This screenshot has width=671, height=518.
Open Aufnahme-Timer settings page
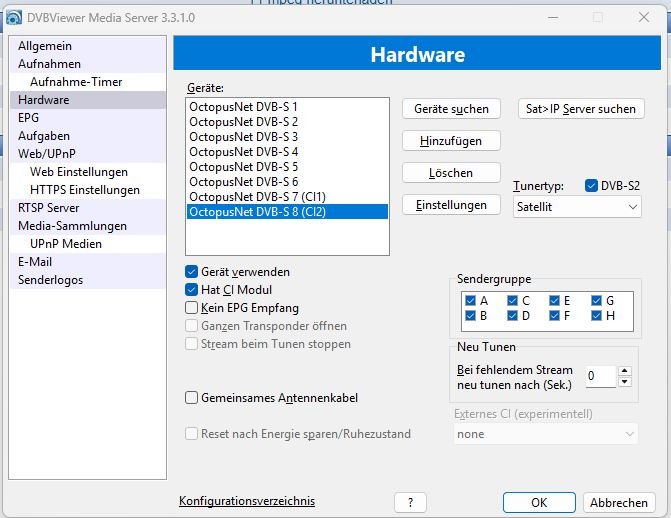[x=76, y=82]
